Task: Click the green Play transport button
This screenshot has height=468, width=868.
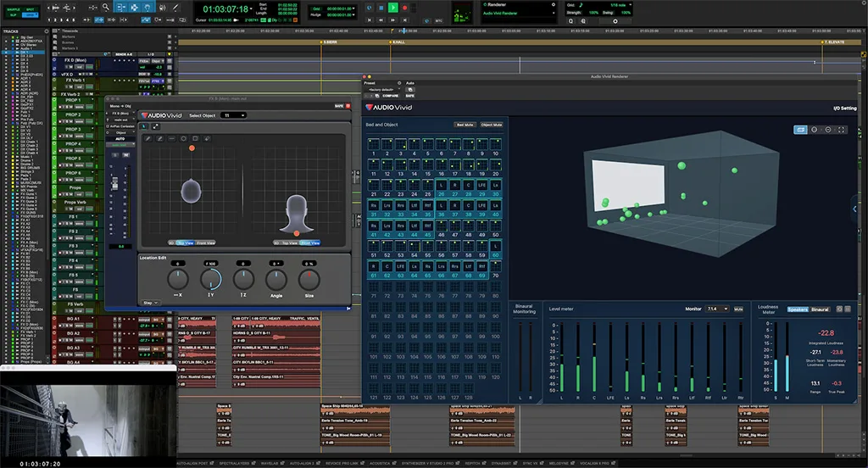Action: point(393,8)
